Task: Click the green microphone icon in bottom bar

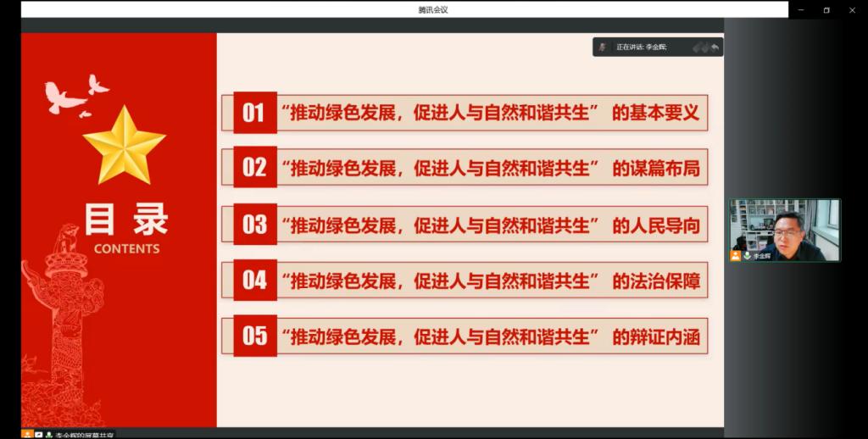Action: click(49, 434)
